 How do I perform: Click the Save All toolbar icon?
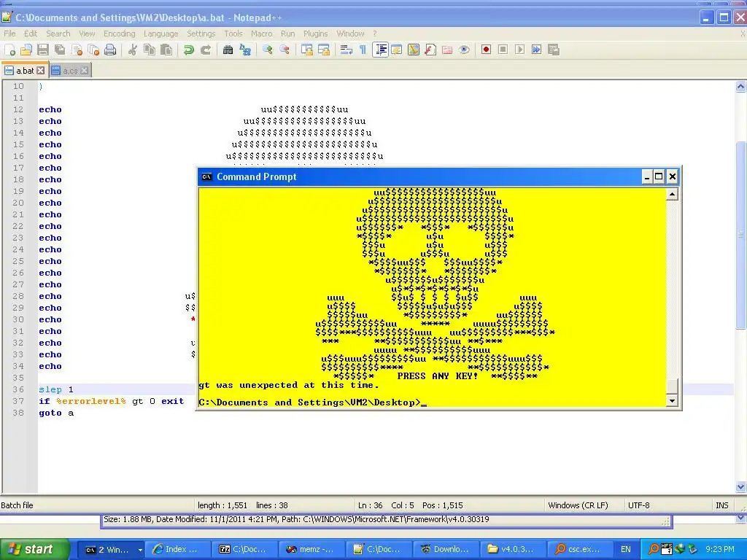click(x=60, y=50)
